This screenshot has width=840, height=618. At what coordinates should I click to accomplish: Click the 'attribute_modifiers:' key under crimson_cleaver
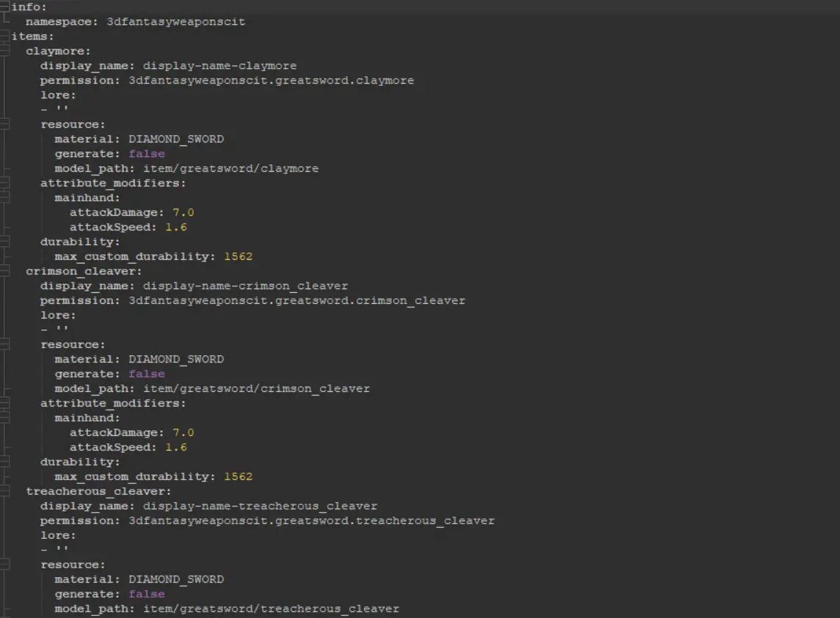[x=113, y=403]
